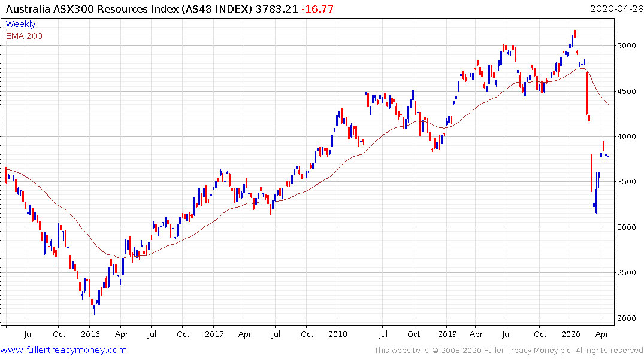
Task: Click the 2000 price axis label
Action: (627, 318)
